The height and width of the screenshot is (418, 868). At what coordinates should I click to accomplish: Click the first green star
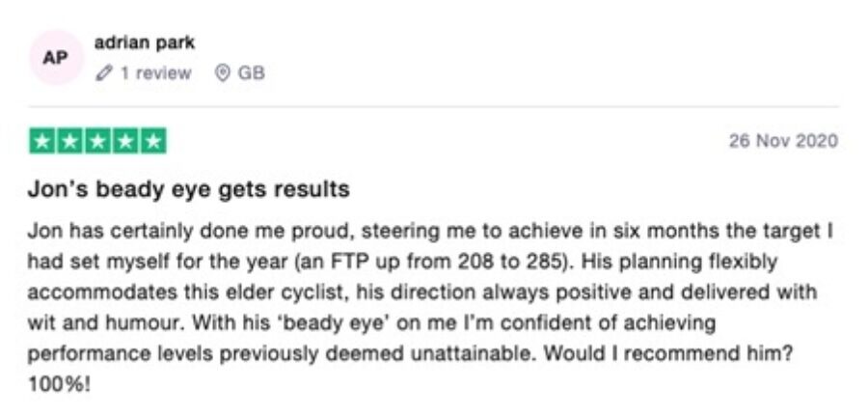[42, 141]
